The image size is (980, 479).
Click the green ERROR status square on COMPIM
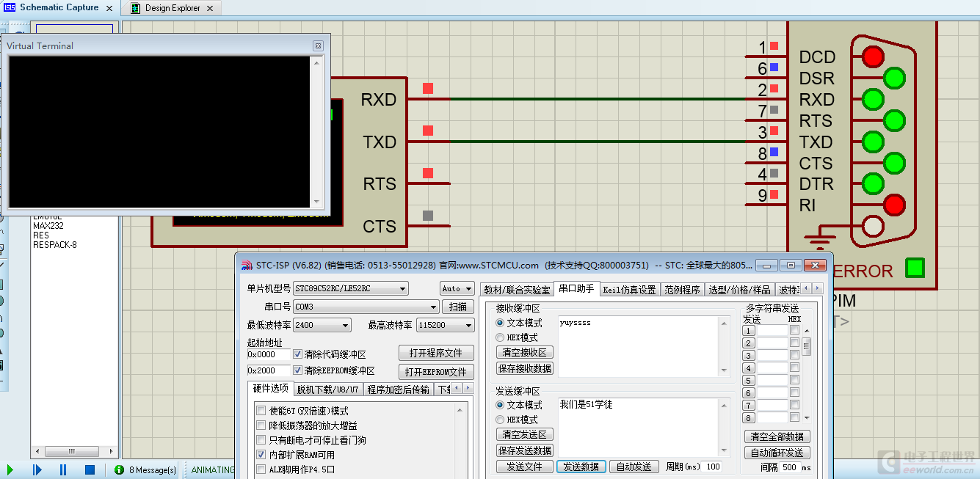(915, 268)
